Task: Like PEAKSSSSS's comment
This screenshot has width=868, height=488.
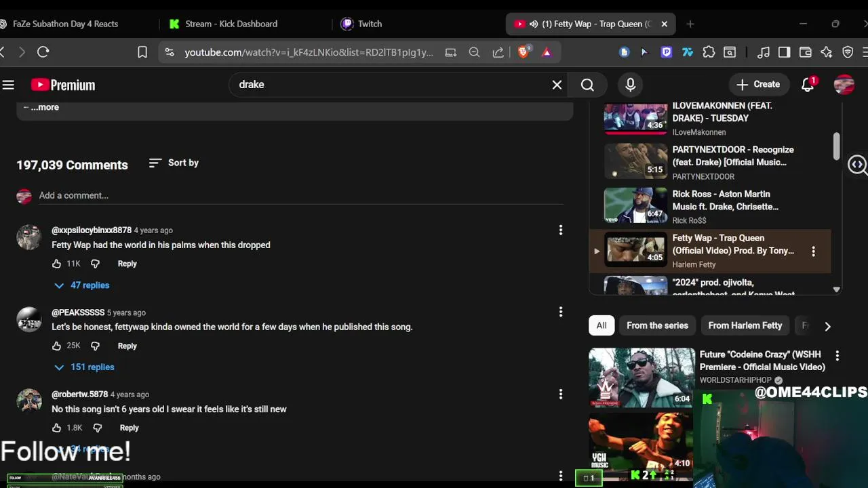Action: pos(56,346)
